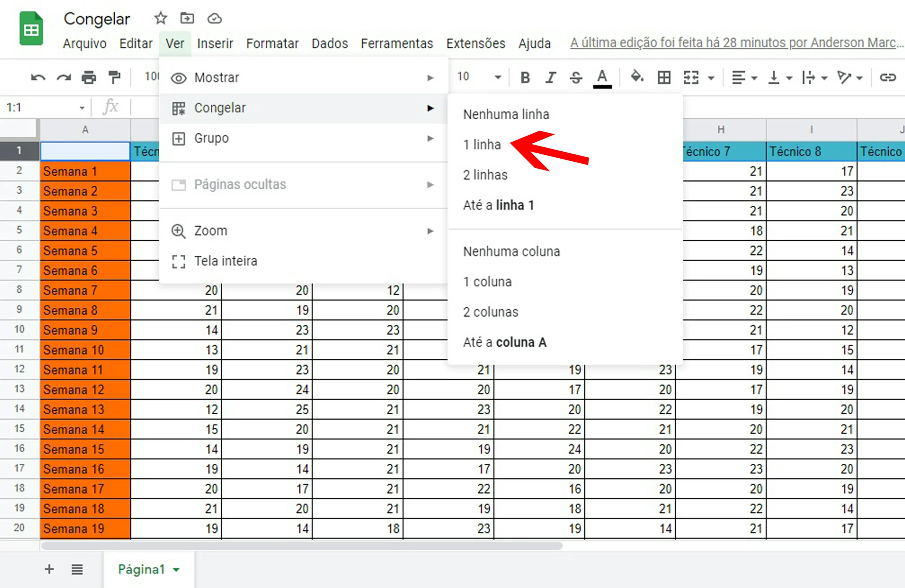The height and width of the screenshot is (588, 905).
Task: Expand the Congelar submenu
Action: [x=303, y=108]
